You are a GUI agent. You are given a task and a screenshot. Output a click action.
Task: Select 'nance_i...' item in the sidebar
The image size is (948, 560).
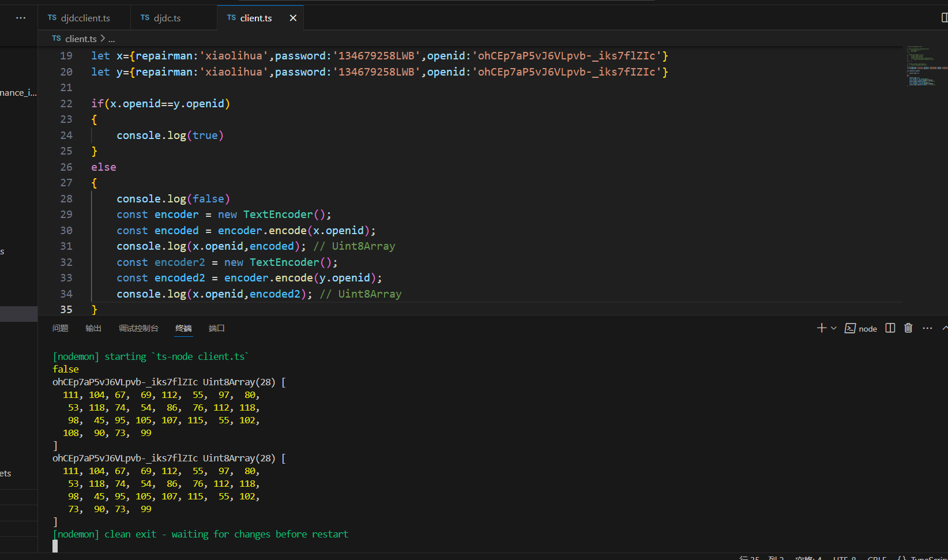click(x=18, y=93)
